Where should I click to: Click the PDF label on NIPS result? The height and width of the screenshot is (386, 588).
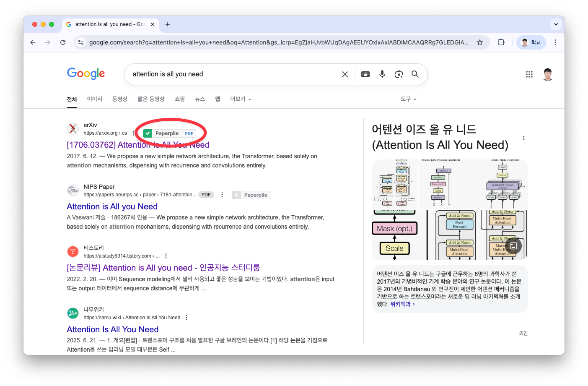tap(206, 195)
